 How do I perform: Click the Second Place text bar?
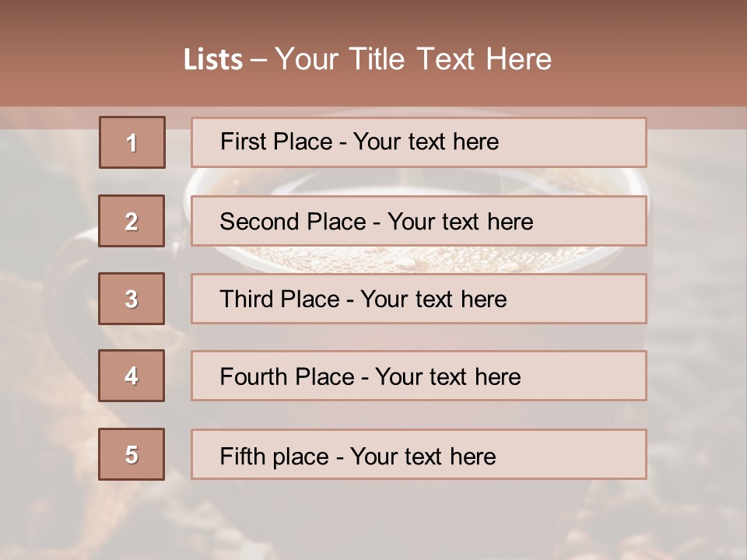(x=419, y=221)
